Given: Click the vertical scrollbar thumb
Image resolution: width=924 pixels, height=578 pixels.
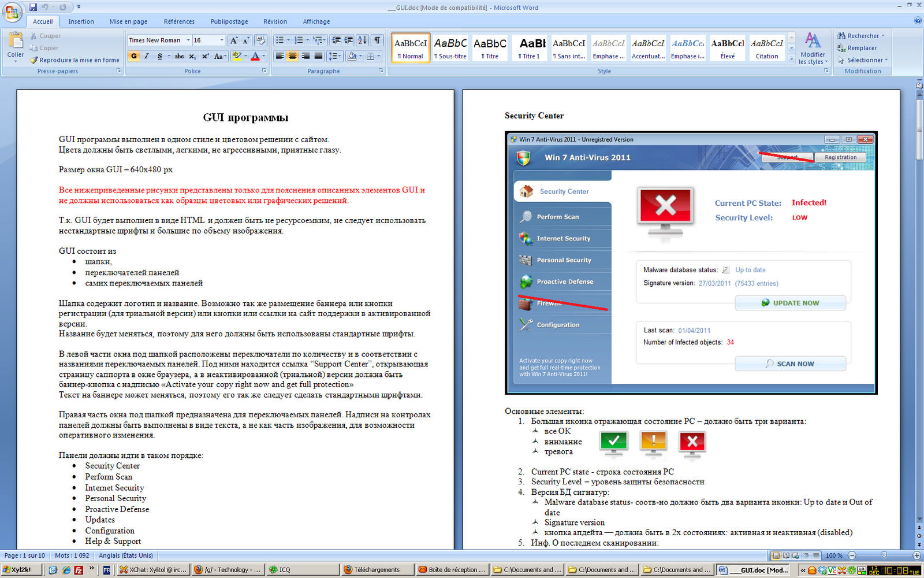Looking at the screenshot, I should (919, 130).
